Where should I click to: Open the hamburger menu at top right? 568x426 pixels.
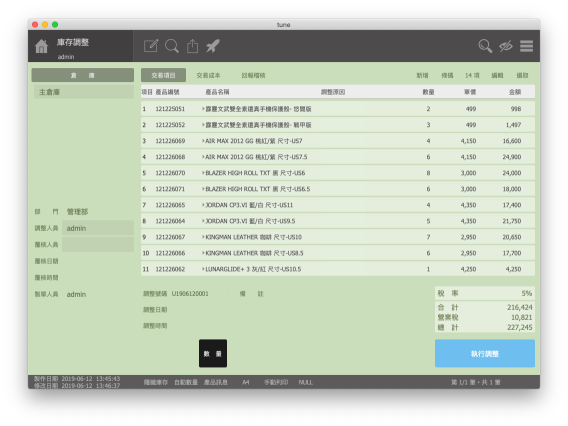(526, 46)
